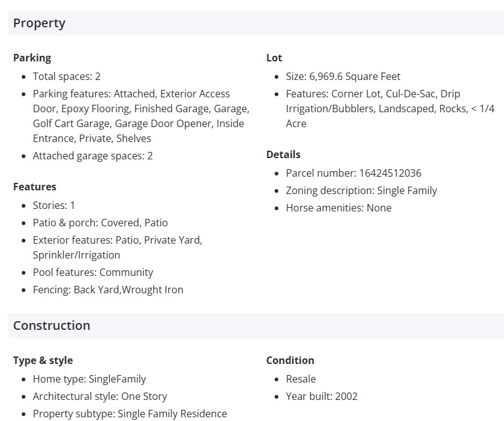Click the Condition subheading
The height and width of the screenshot is (421, 504).
(290, 360)
